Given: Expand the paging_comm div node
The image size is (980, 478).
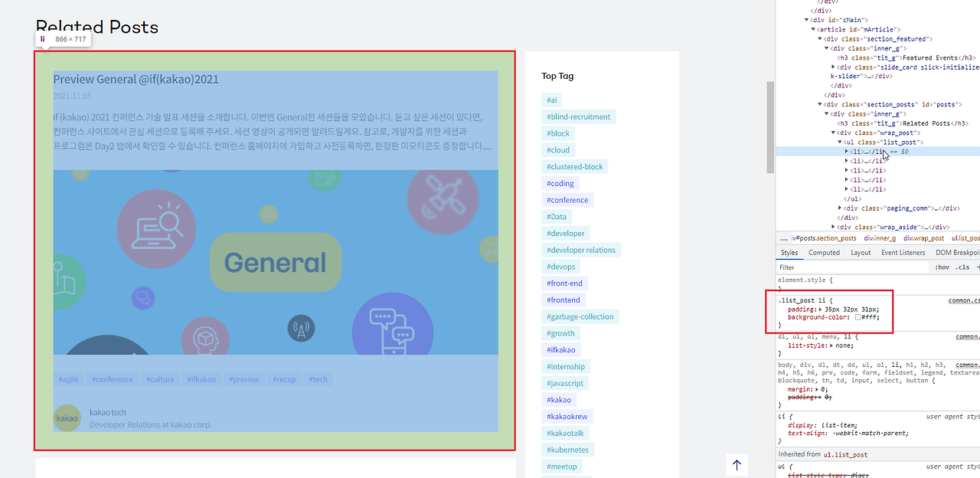Looking at the screenshot, I should point(841,208).
